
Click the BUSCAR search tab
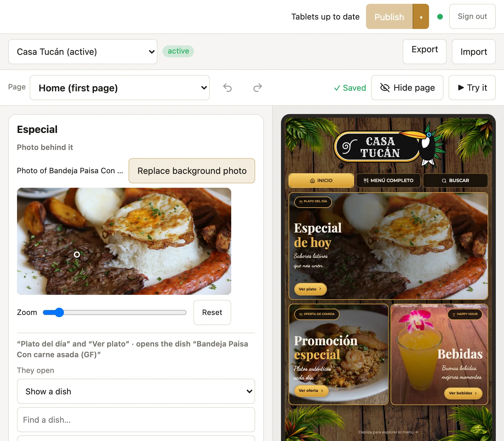(x=455, y=180)
